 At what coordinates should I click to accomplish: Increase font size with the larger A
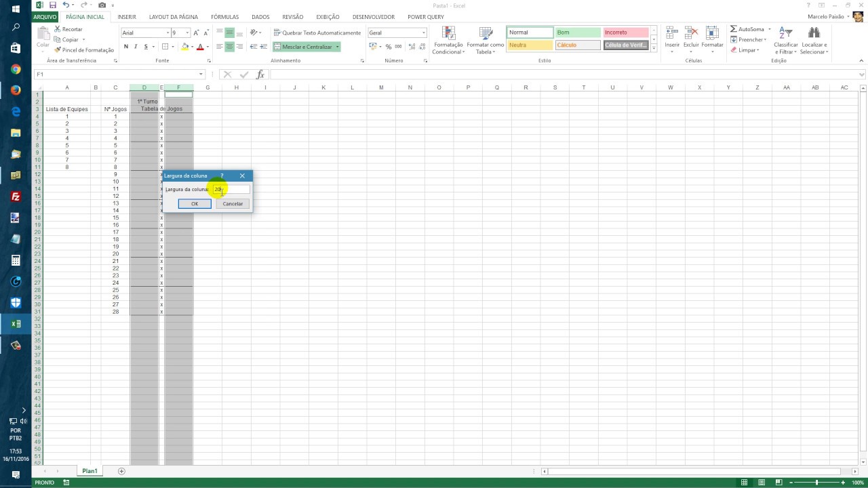[197, 33]
